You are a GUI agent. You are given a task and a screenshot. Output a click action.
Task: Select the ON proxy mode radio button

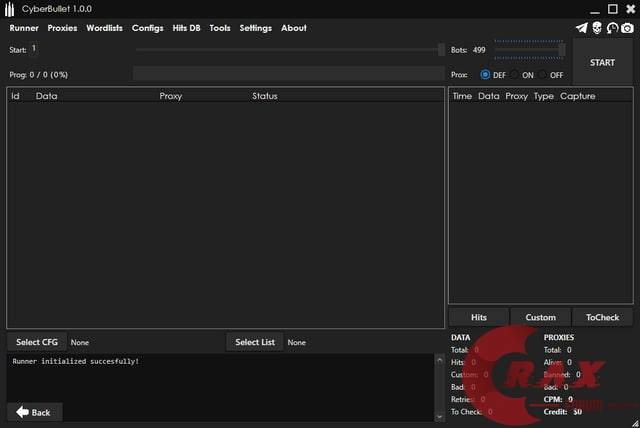[515, 75]
